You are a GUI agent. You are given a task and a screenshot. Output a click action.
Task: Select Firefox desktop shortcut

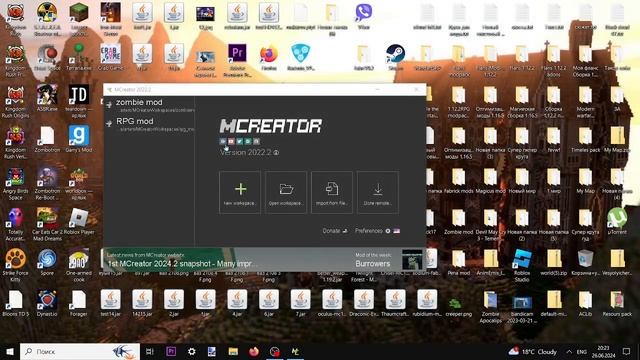[269, 58]
